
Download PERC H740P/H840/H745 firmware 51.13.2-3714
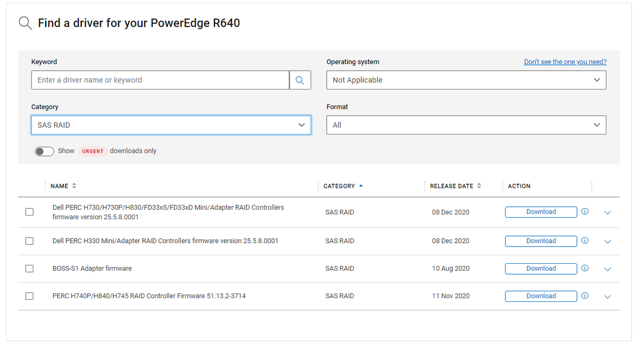[541, 296]
